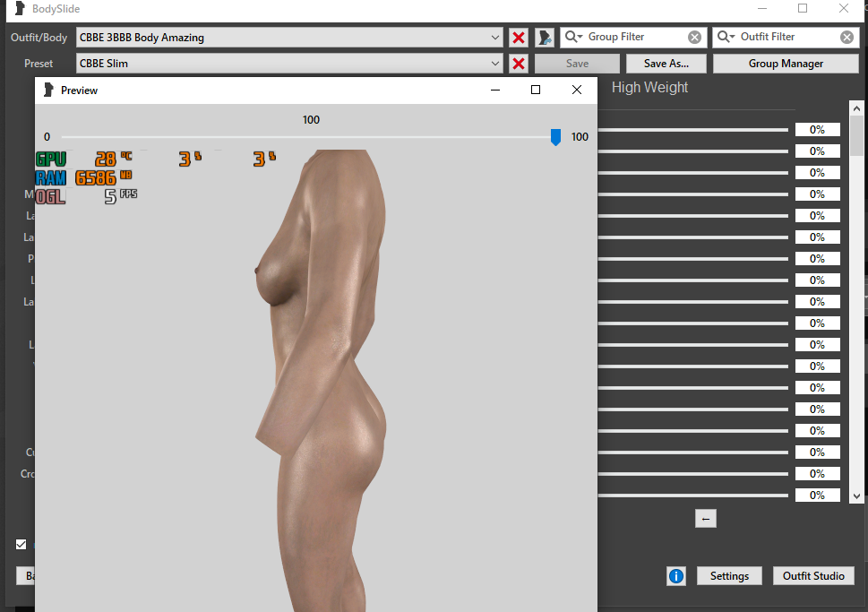Maximize the Preview window

click(536, 90)
